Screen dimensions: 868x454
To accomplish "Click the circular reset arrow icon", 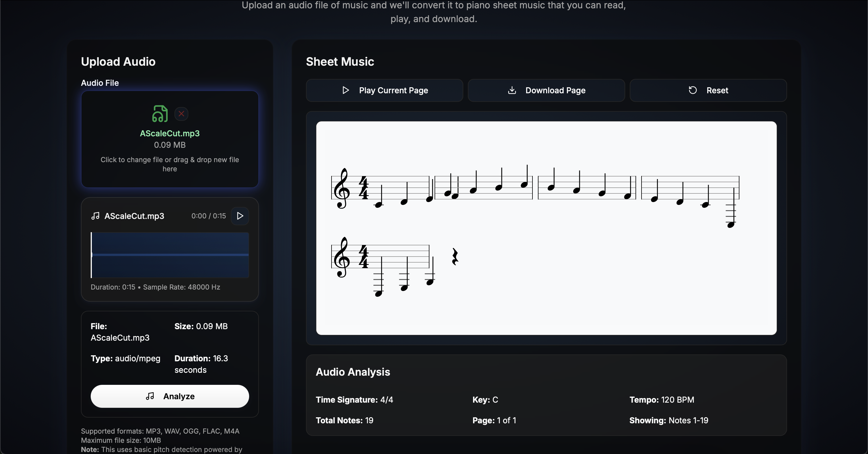I will tap(692, 90).
